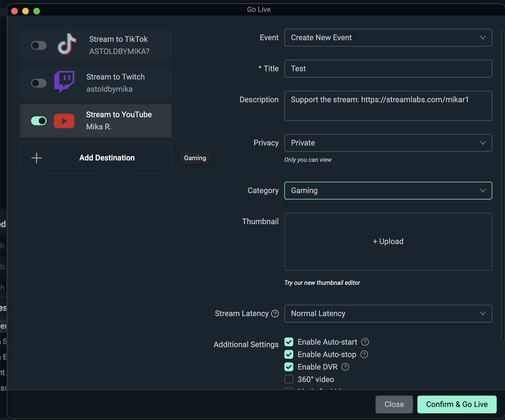This screenshot has height=420, width=505.
Task: Check the 360° video checkbox
Action: coord(289,379)
